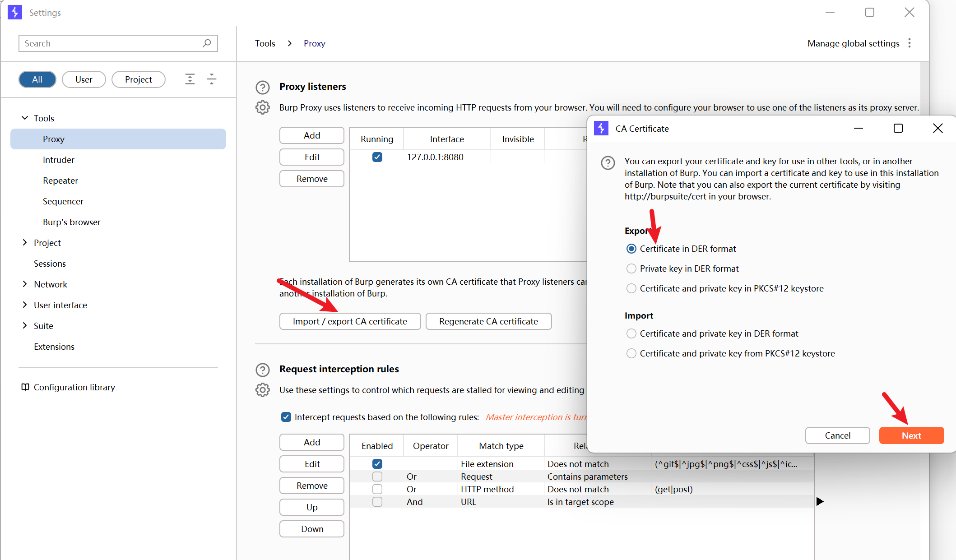Viewport: 956px width, 560px height.
Task: Enable the Is in target scope rule checkbox
Action: pos(377,502)
